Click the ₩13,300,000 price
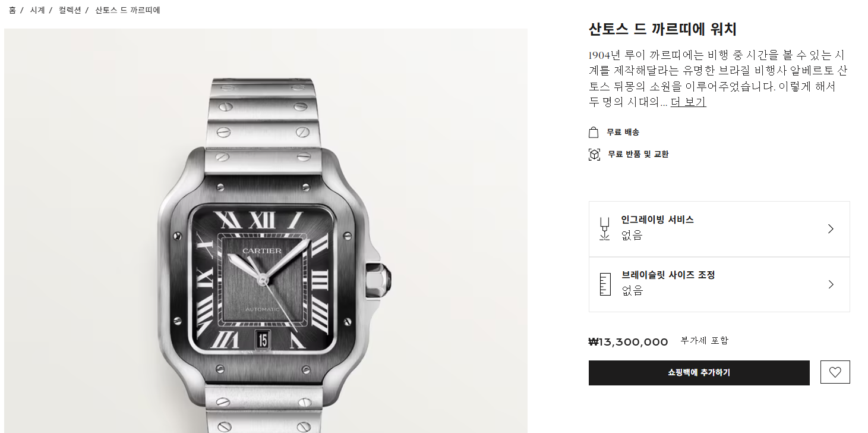868x433 pixels. [628, 342]
